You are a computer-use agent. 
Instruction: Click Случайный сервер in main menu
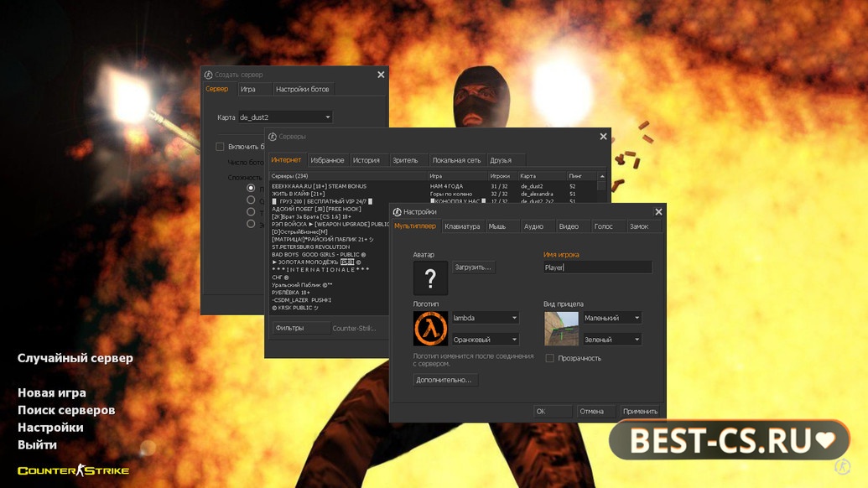[75, 358]
